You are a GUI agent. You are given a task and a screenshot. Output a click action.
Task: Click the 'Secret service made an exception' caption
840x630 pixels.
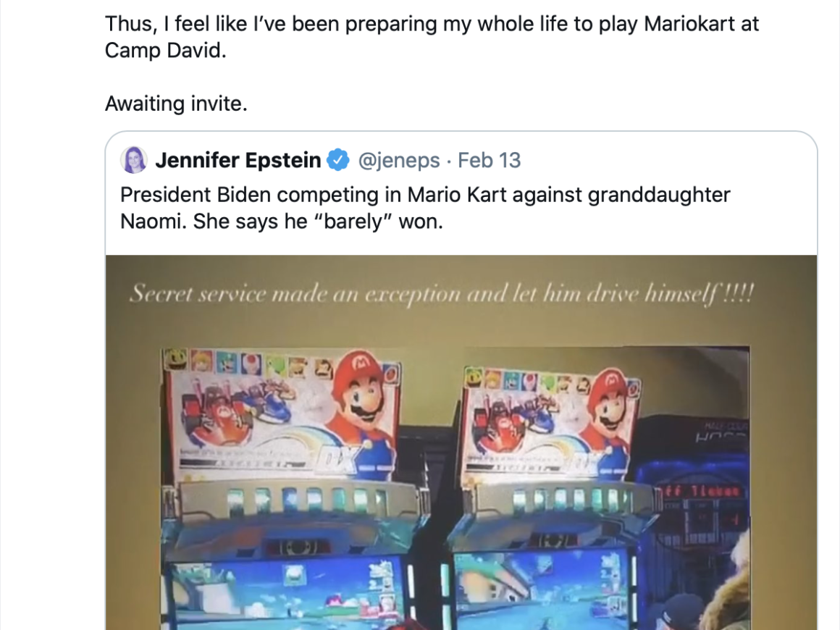tap(442, 294)
